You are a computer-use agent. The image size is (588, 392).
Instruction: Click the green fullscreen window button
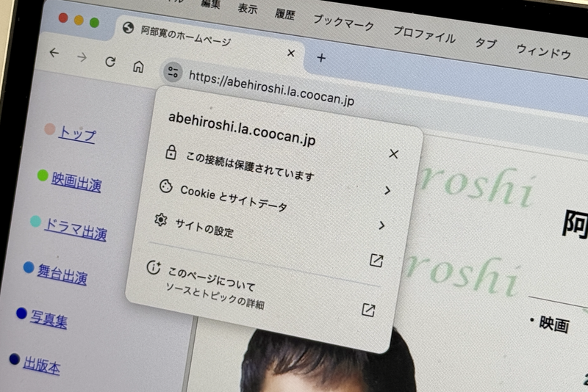(95, 23)
